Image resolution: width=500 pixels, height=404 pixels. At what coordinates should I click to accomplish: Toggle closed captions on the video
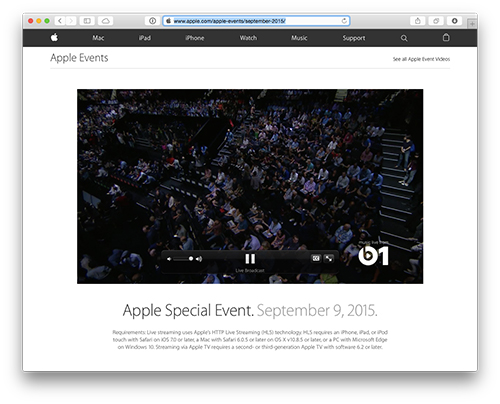(316, 258)
